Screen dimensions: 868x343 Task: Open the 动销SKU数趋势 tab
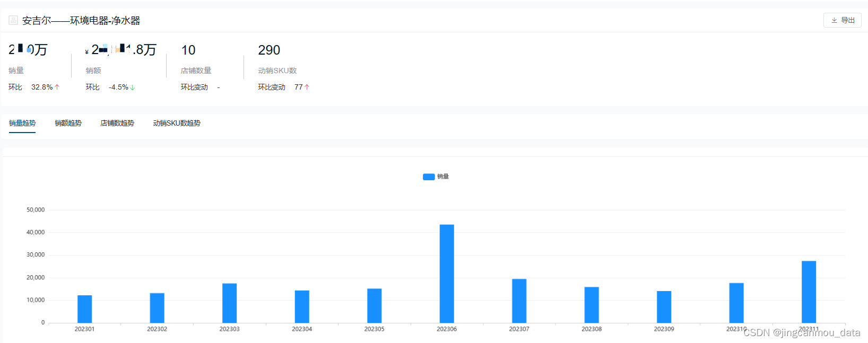point(177,123)
